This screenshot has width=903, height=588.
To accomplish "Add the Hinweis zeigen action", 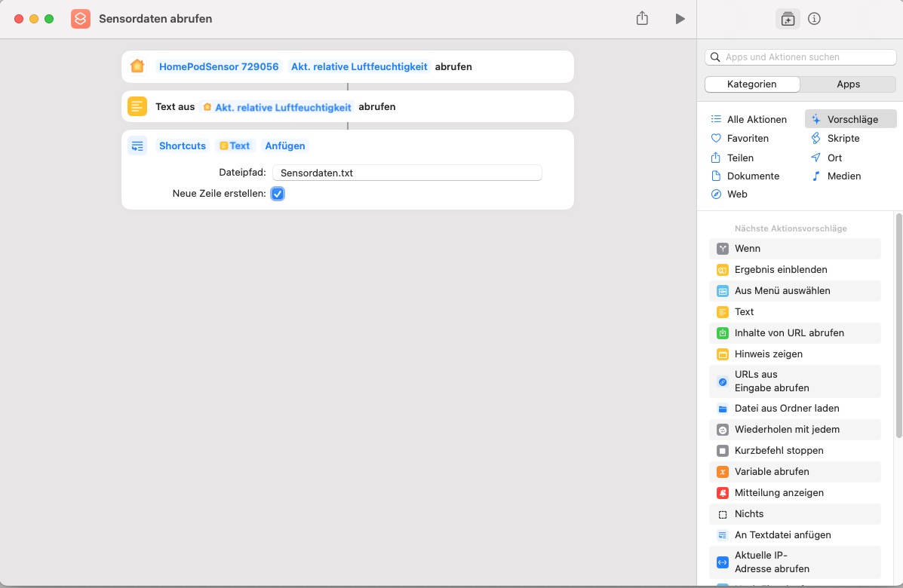I will (x=795, y=354).
